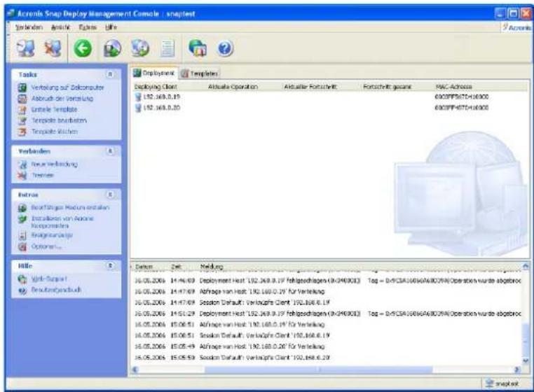Click Trennen link in Verbinden panel
The image size is (534, 392).
pos(43,175)
